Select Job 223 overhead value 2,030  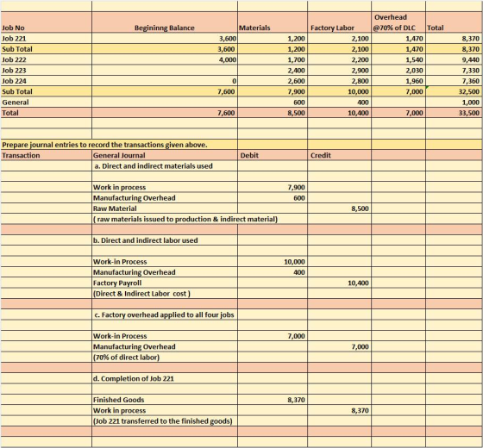pos(398,71)
